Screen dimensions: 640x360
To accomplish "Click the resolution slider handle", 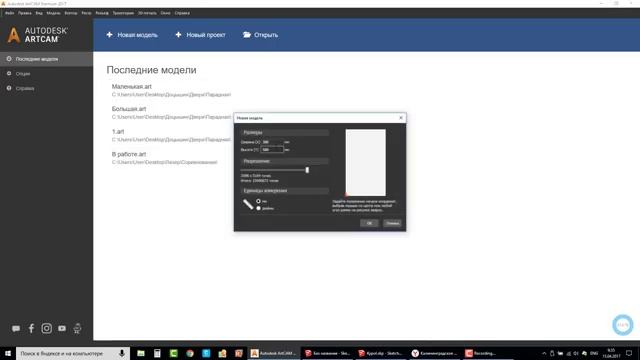I will pyautogui.click(x=307, y=170).
